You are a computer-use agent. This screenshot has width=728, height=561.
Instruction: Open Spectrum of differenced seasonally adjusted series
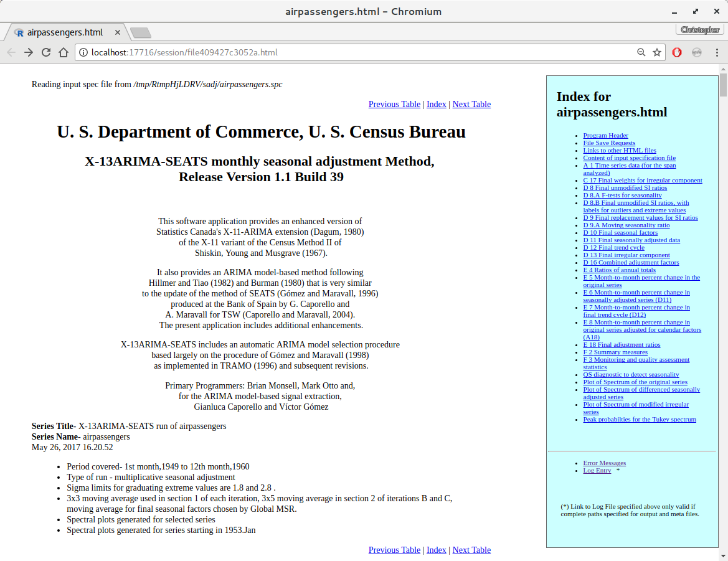pos(641,393)
